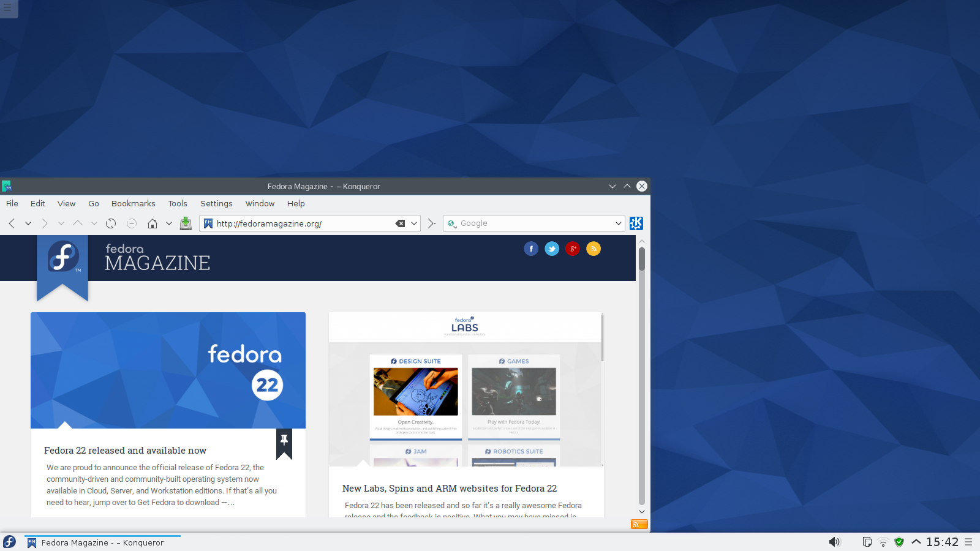This screenshot has width=980, height=551.
Task: Open the Settings menu
Action: click(x=216, y=203)
